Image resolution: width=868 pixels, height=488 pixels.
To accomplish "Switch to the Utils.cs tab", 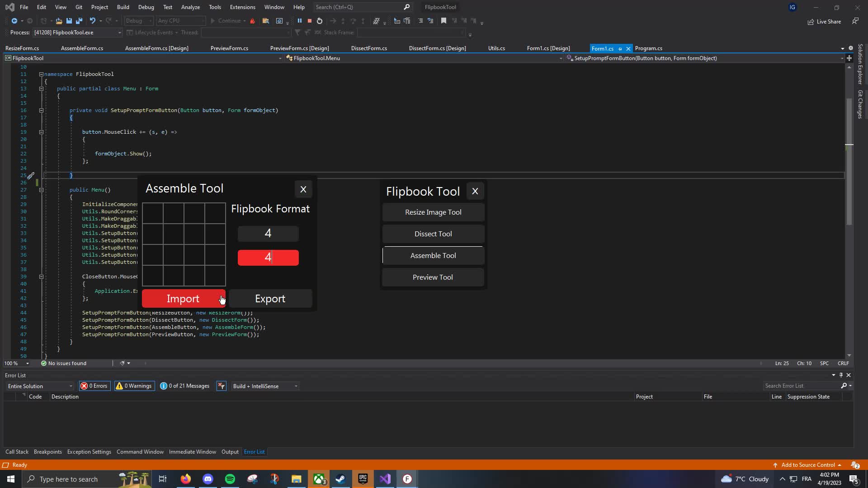I will click(496, 48).
